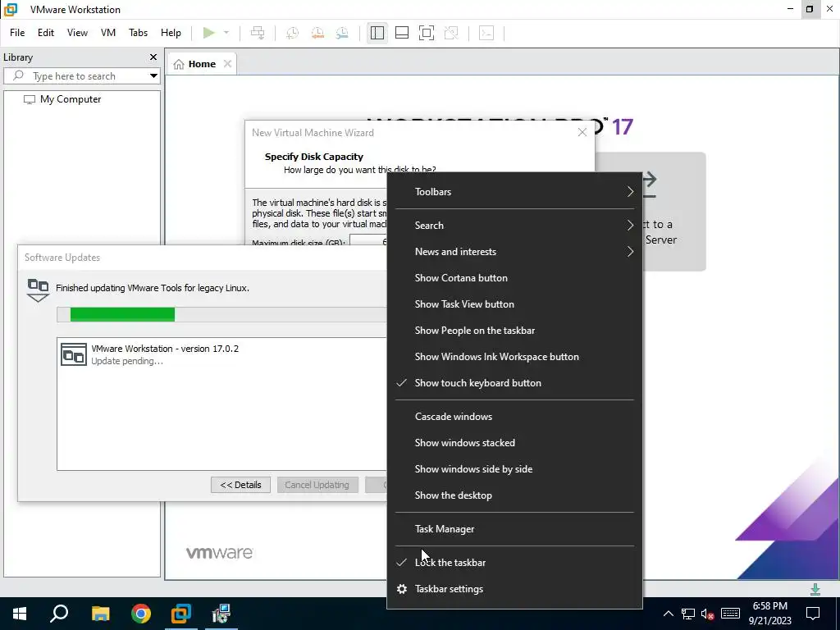
Task: Open Task Manager from the context menu
Action: [514, 529]
